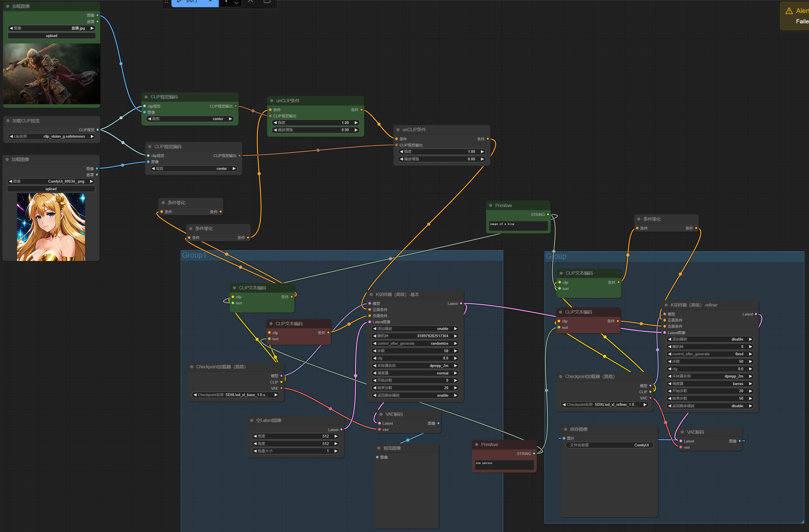Click the 保存图像 node's title dot
This screenshot has width=809, height=532.
565,429
